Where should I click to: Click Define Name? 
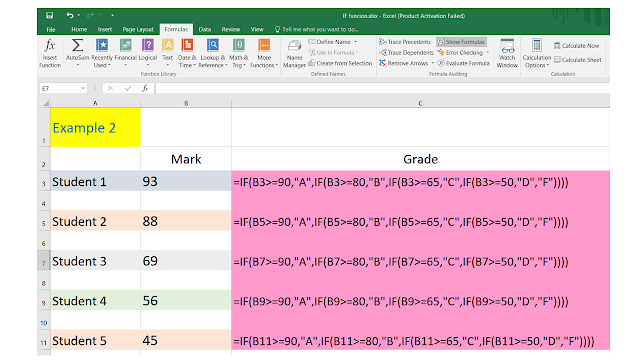pos(329,42)
